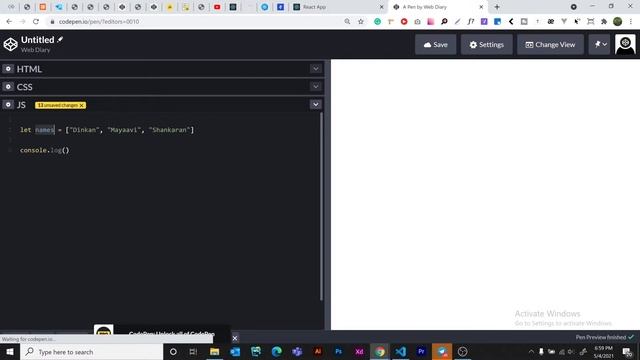Screen dimensions: 640x360
Task: Open the Web Diary author link
Action: (36, 50)
